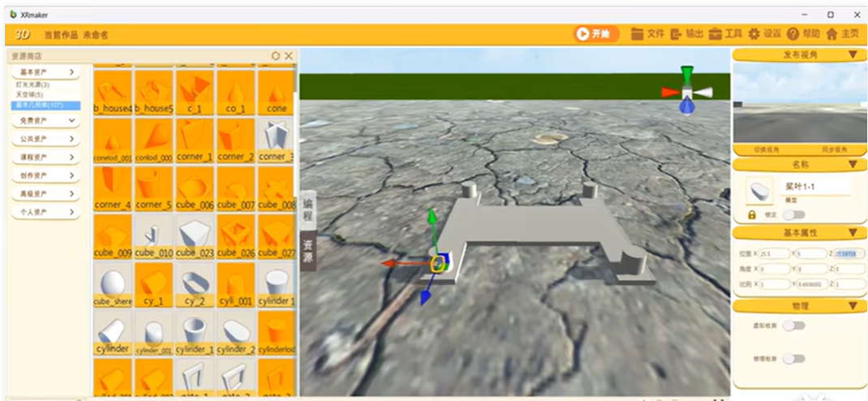Screen dimensions: 868x401
Task: Click the position X input field
Action: coord(774,254)
